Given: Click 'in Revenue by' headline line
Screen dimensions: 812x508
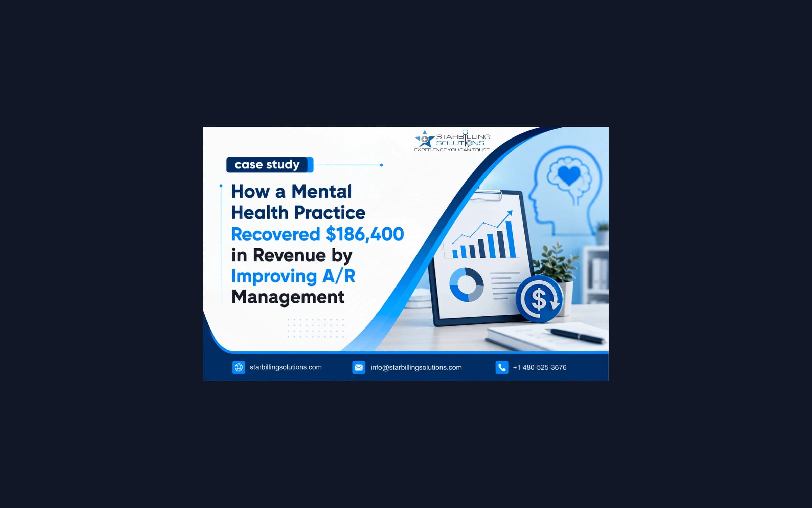Looking at the screenshot, I should [x=292, y=255].
